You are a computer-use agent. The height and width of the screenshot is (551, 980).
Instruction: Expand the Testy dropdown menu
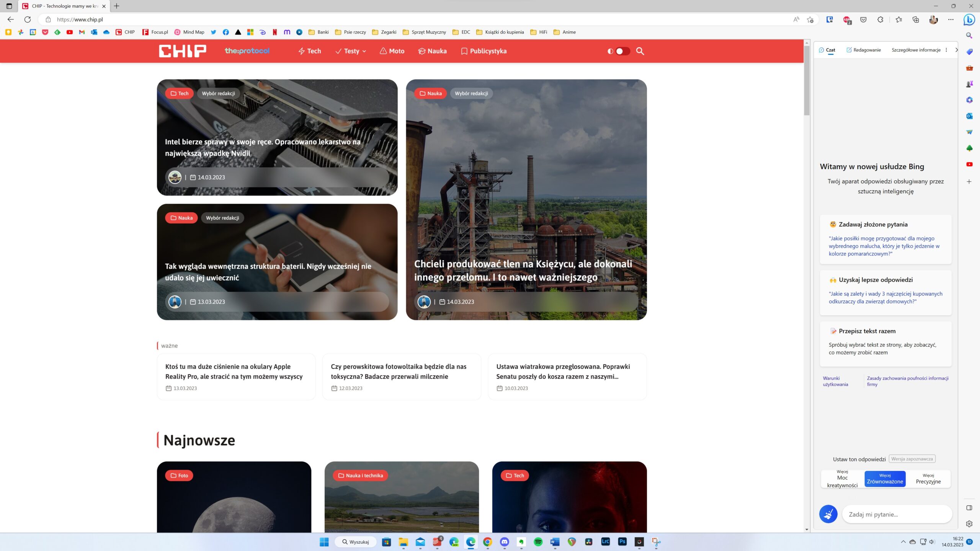(x=351, y=51)
